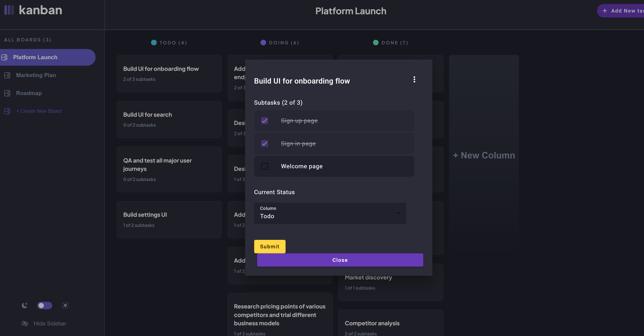The image size is (644, 336).
Task: Click the Marketing Plan board icon
Action: point(7,75)
